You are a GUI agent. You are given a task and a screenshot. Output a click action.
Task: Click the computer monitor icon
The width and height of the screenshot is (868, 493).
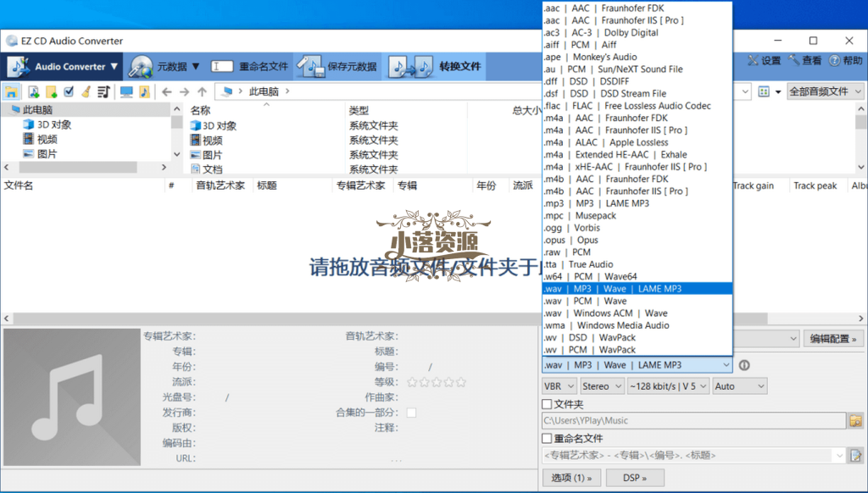[127, 91]
